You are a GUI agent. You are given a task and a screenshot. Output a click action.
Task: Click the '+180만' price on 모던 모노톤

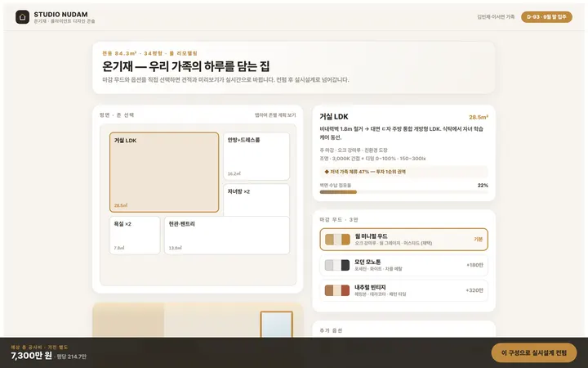click(x=474, y=265)
